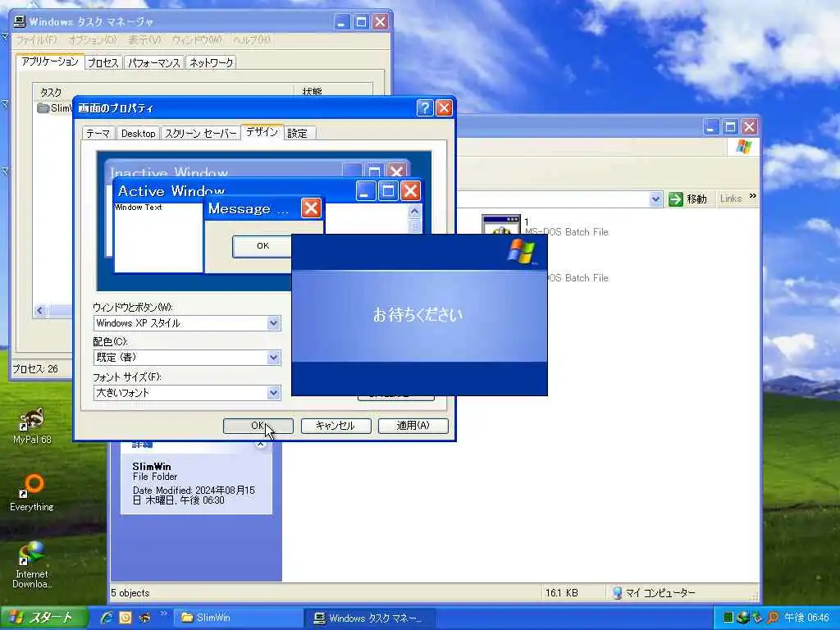Click the 5 objects status text
The image size is (840, 630).
click(x=130, y=593)
